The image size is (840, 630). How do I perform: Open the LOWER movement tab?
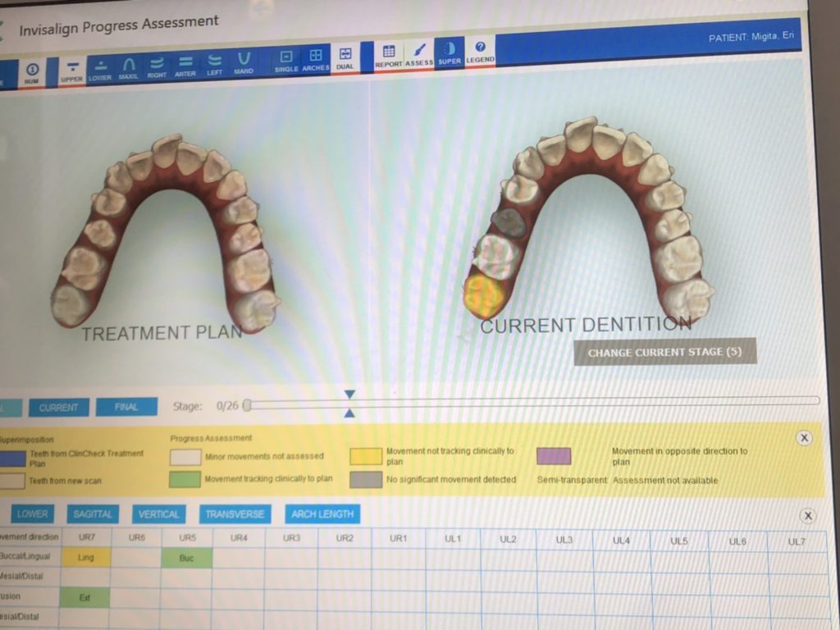[32, 514]
